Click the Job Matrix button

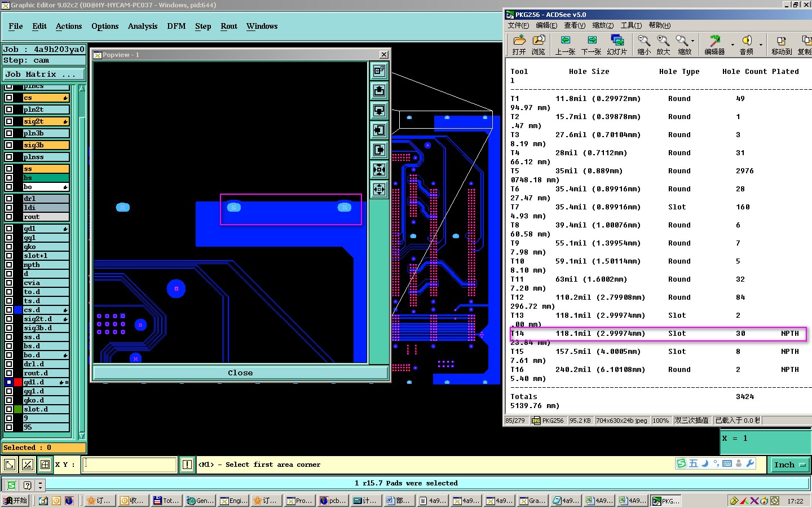43,74
